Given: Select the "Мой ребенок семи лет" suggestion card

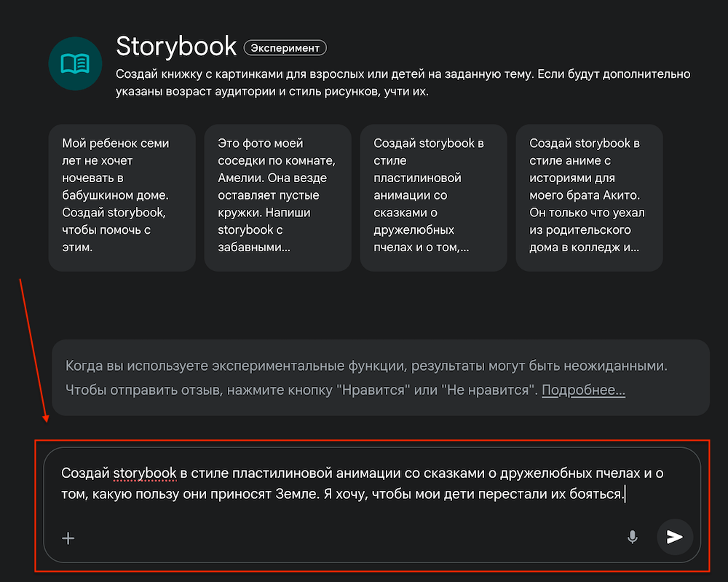Looking at the screenshot, I should (x=122, y=197).
